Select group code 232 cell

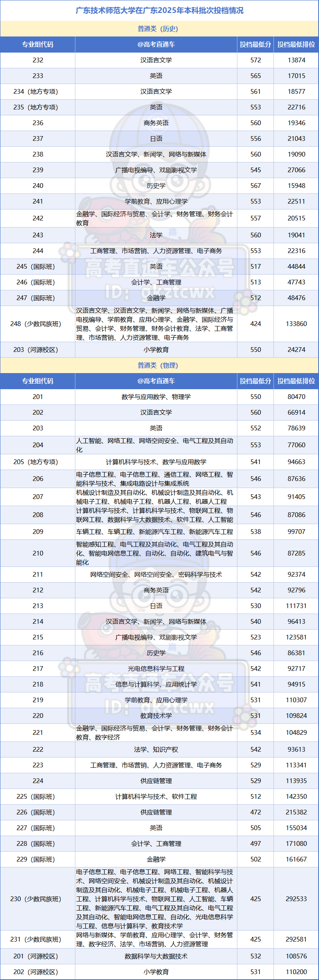(38, 60)
